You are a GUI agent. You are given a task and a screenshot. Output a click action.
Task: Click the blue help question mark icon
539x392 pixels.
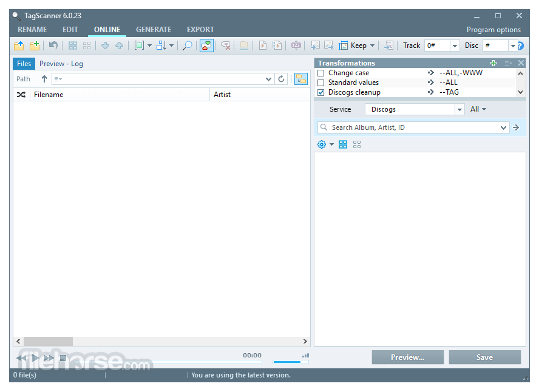click(x=521, y=46)
